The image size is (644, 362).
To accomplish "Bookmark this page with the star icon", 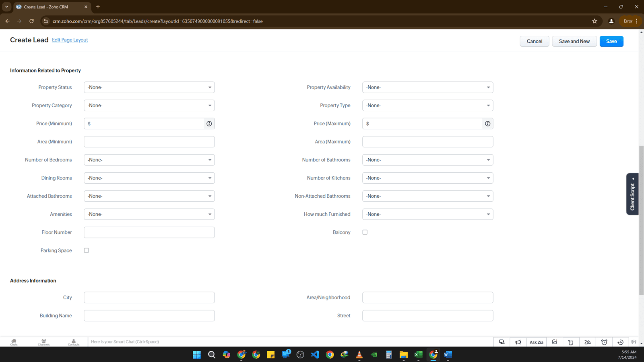I will click(x=594, y=21).
